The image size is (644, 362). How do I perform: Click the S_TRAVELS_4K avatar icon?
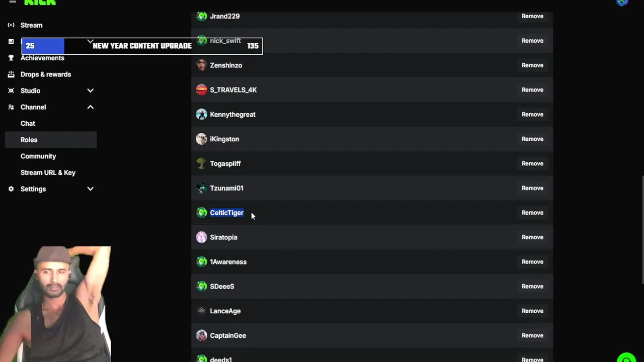[x=201, y=90]
